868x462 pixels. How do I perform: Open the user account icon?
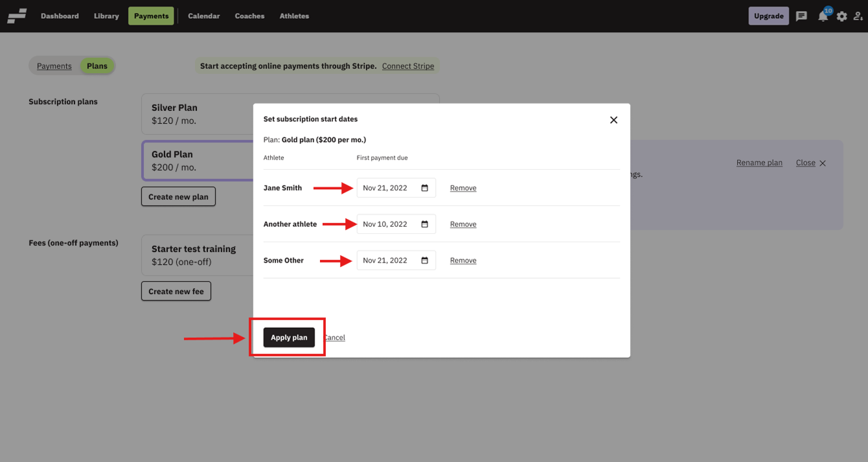coord(858,16)
